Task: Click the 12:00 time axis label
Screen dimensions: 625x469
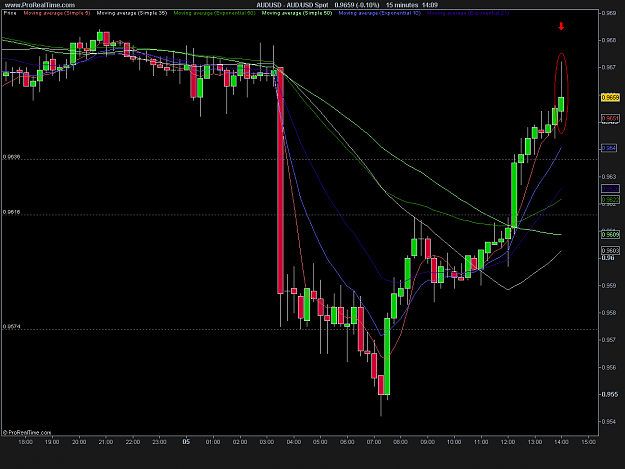Action: [508, 442]
